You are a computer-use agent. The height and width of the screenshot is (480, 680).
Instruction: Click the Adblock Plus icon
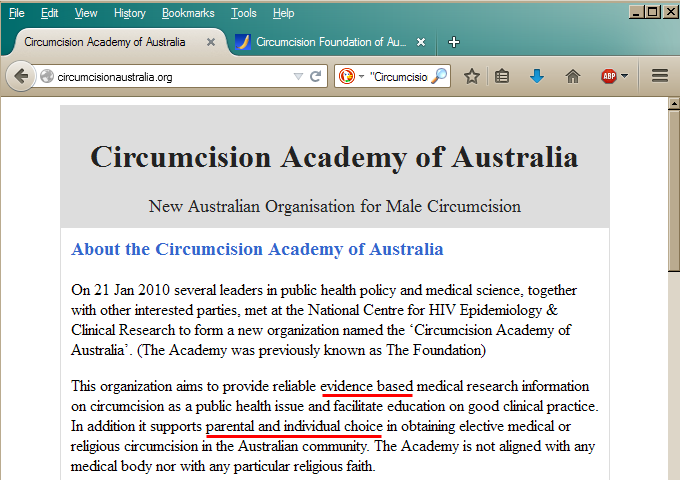pos(607,76)
